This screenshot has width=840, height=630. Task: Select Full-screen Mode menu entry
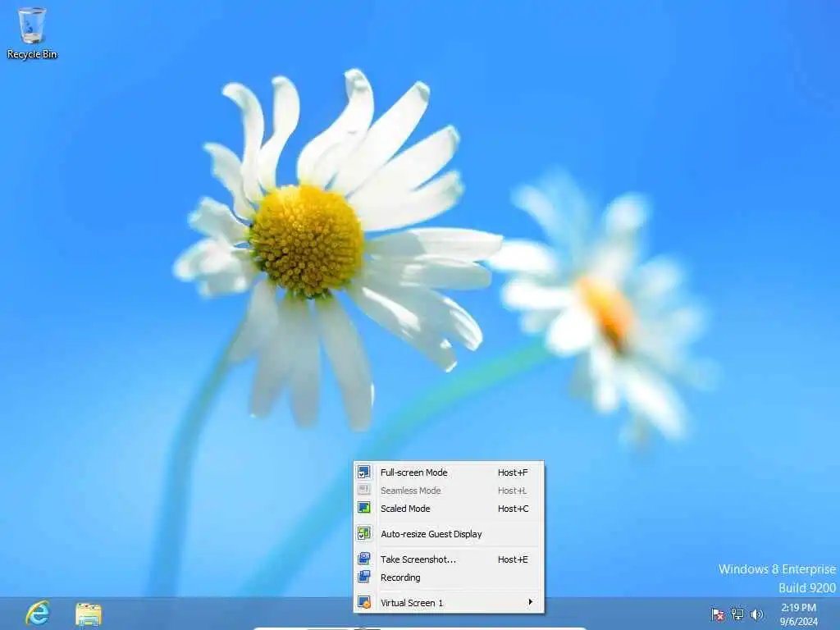(449, 472)
